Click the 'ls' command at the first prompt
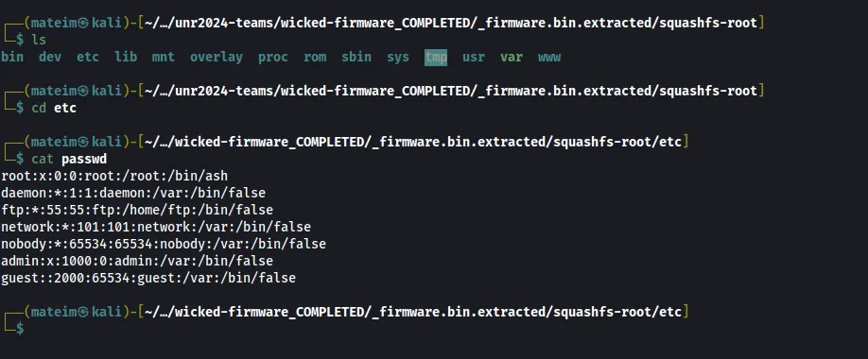The width and height of the screenshot is (868, 359). 39,40
